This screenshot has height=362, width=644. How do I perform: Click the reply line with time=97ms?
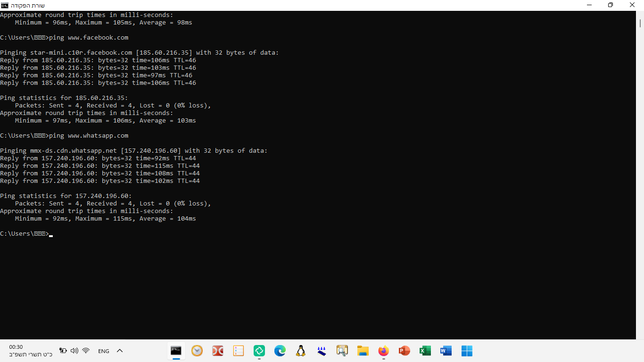(x=96, y=75)
